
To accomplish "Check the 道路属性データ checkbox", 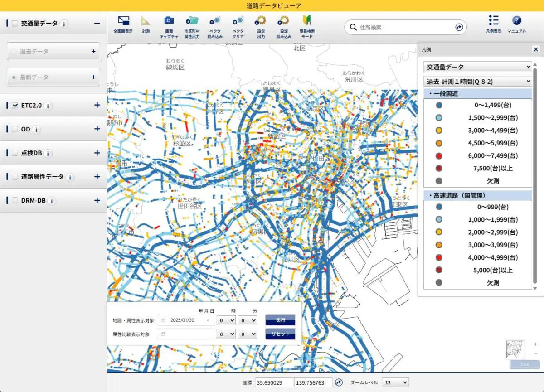I will 15,177.
